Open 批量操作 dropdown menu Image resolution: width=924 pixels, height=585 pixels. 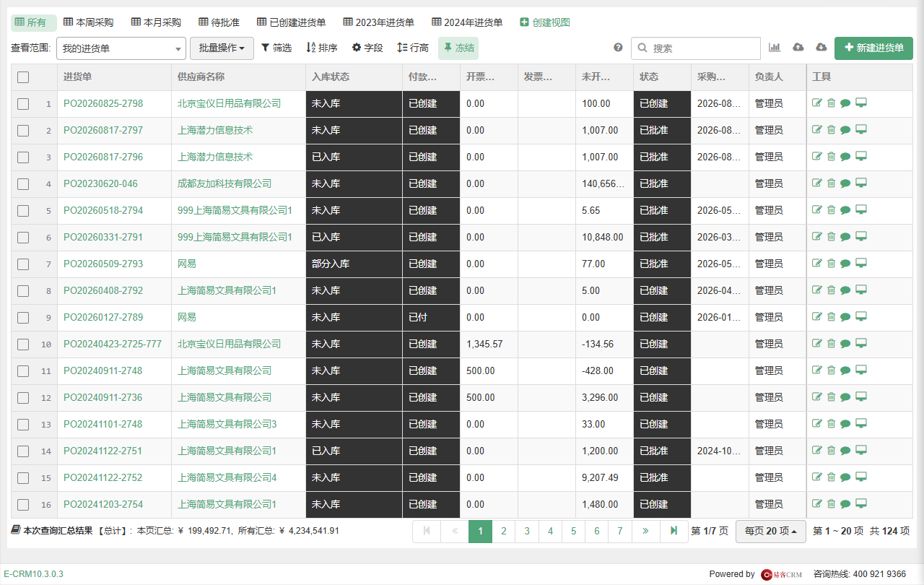pos(222,48)
